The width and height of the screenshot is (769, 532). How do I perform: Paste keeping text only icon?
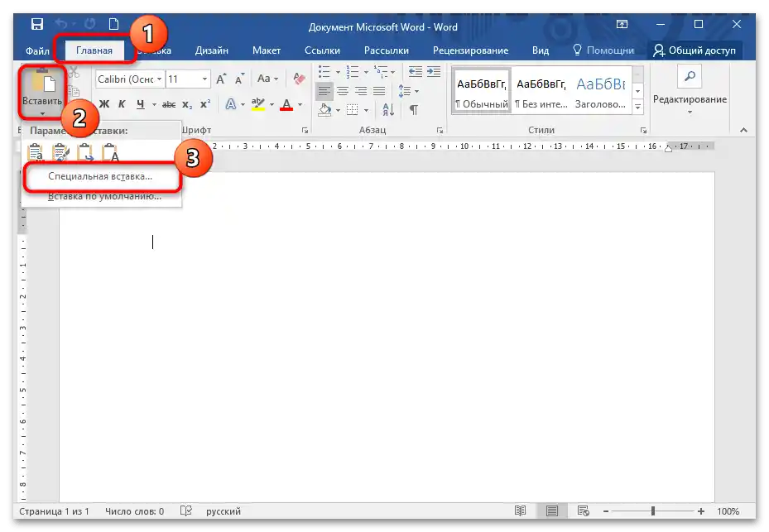110,153
